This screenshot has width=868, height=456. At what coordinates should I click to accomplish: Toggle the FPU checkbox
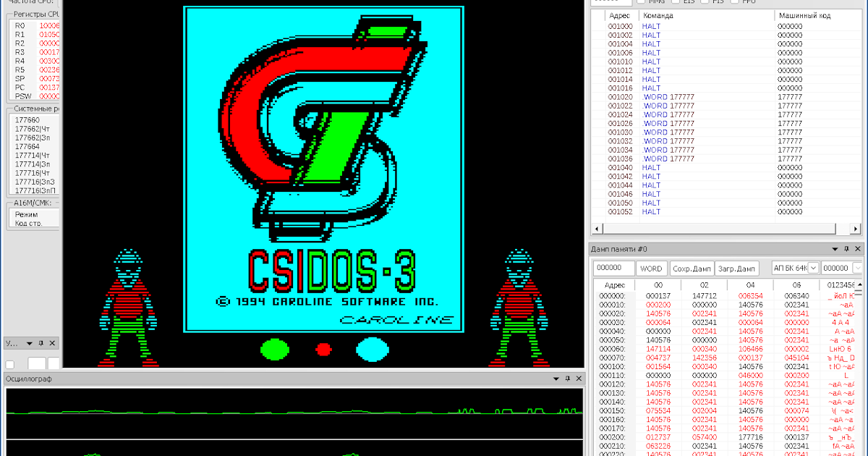click(x=735, y=2)
